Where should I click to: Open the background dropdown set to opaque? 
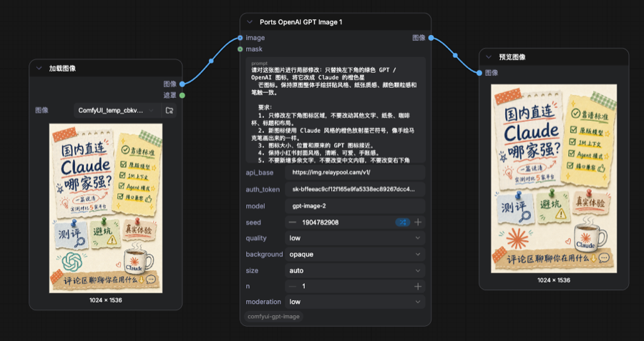click(355, 254)
